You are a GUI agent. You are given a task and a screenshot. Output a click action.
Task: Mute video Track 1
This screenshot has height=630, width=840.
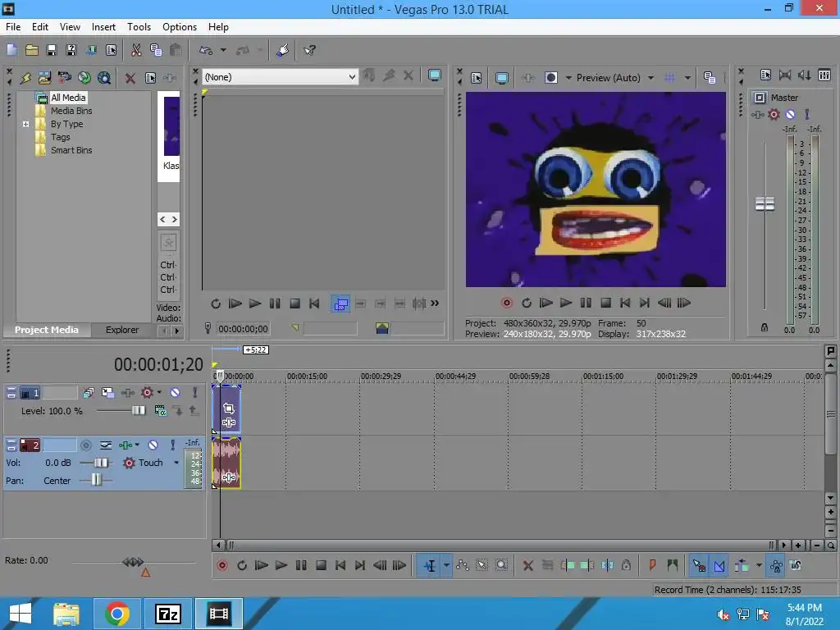click(x=176, y=393)
